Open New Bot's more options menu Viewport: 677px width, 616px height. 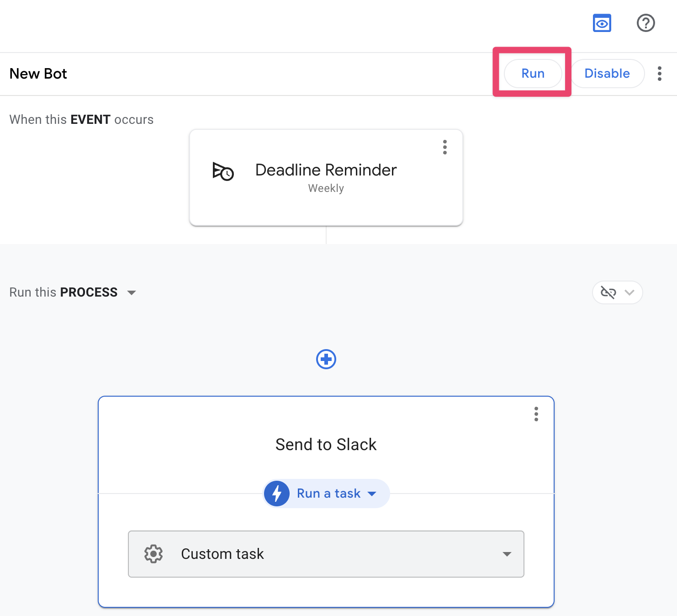[659, 74]
